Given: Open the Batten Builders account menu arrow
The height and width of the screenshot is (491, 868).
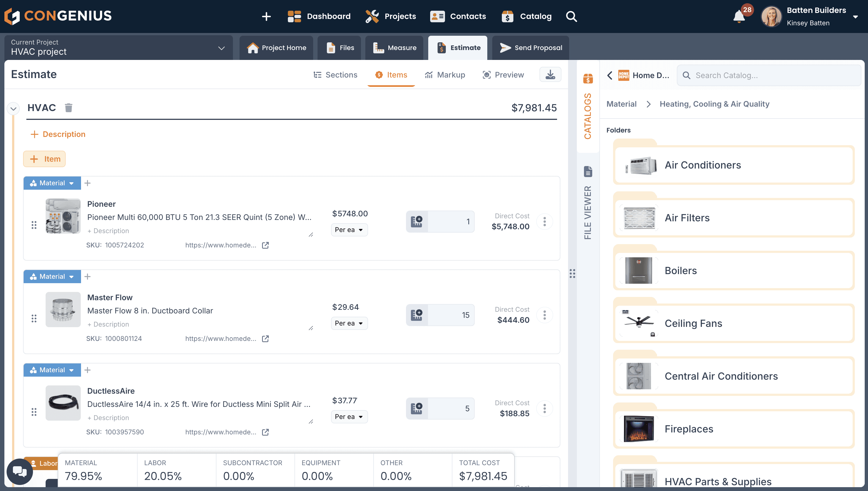Looking at the screenshot, I should 856,17.
